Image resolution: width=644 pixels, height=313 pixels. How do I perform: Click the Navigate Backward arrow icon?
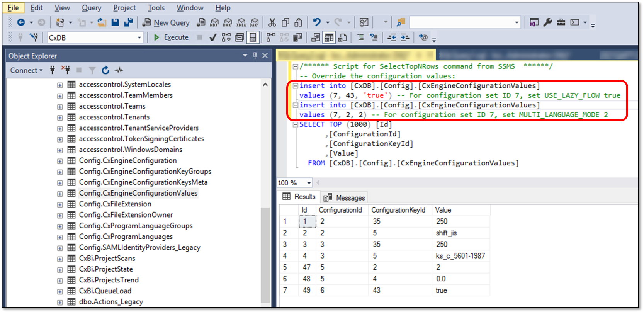21,22
